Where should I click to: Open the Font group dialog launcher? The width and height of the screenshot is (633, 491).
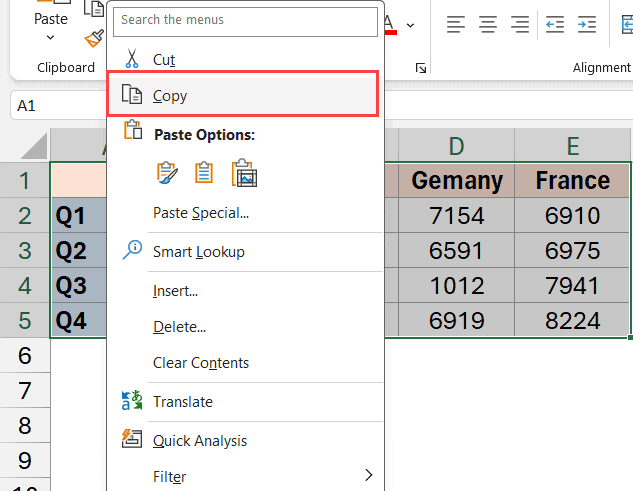pyautogui.click(x=421, y=68)
